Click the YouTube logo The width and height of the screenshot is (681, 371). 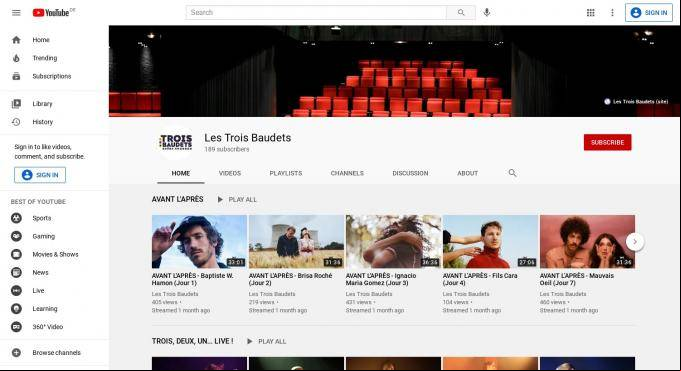pos(51,13)
